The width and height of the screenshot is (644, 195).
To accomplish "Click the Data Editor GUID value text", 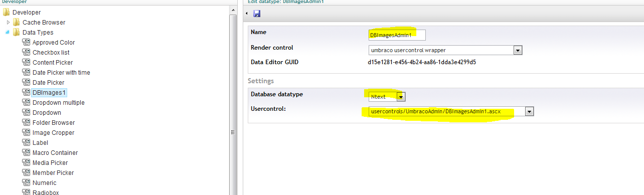I will [422, 62].
